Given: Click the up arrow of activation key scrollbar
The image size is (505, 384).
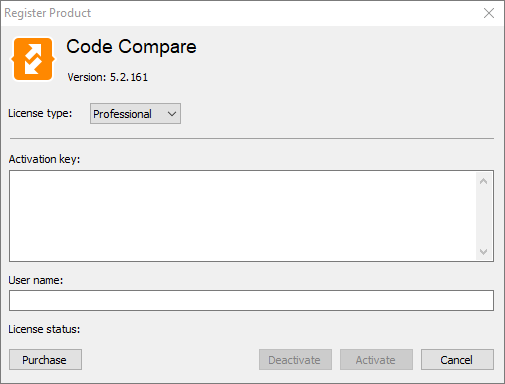Looking at the screenshot, I should pyautogui.click(x=484, y=181).
